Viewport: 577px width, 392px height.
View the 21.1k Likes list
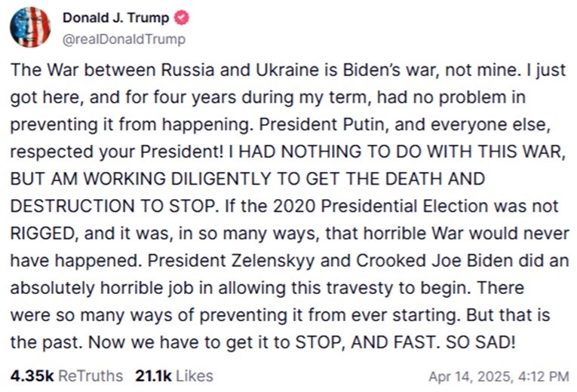pyautogui.click(x=173, y=375)
